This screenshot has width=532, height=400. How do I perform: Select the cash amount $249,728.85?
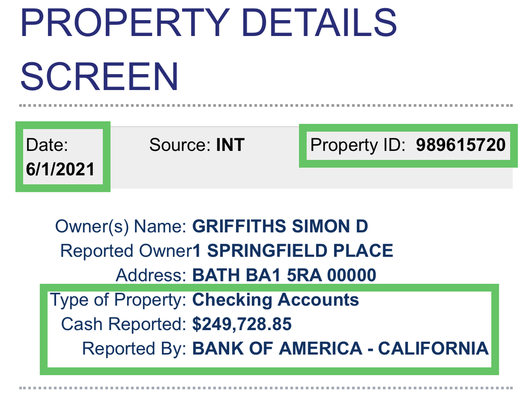(x=242, y=324)
